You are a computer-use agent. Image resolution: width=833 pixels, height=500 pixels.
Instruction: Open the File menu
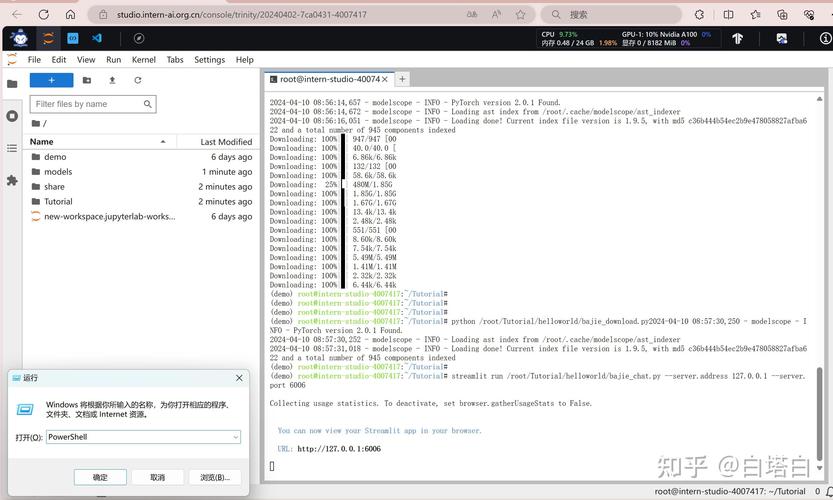point(34,60)
